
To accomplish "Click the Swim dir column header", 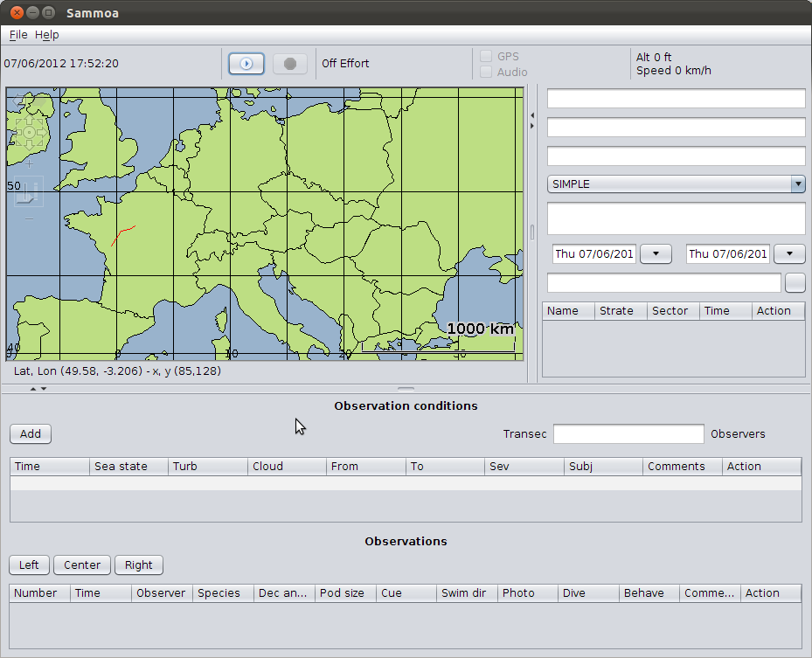I will pyautogui.click(x=467, y=593).
